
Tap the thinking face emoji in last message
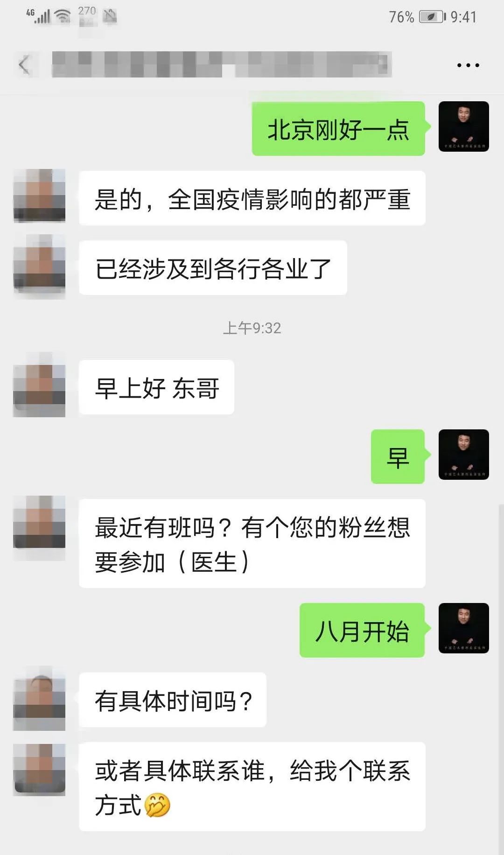157,805
